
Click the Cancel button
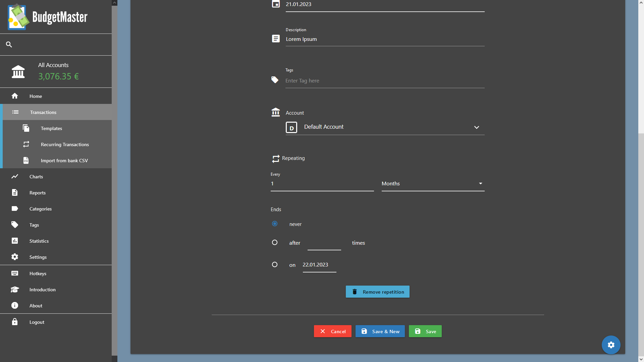[x=333, y=331]
